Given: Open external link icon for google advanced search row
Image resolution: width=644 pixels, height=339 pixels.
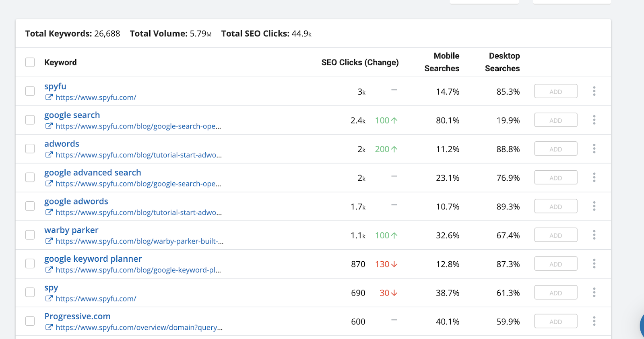Looking at the screenshot, I should tap(49, 183).
